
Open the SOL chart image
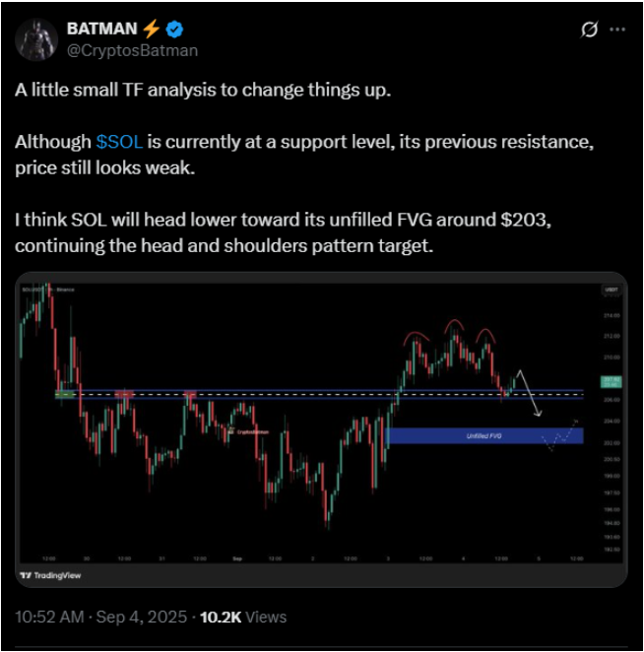(x=321, y=429)
